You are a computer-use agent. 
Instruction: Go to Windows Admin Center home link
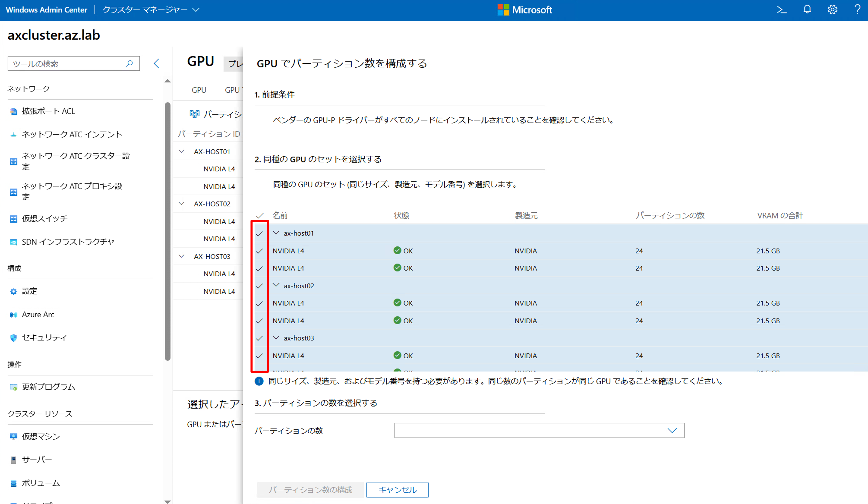[46, 10]
